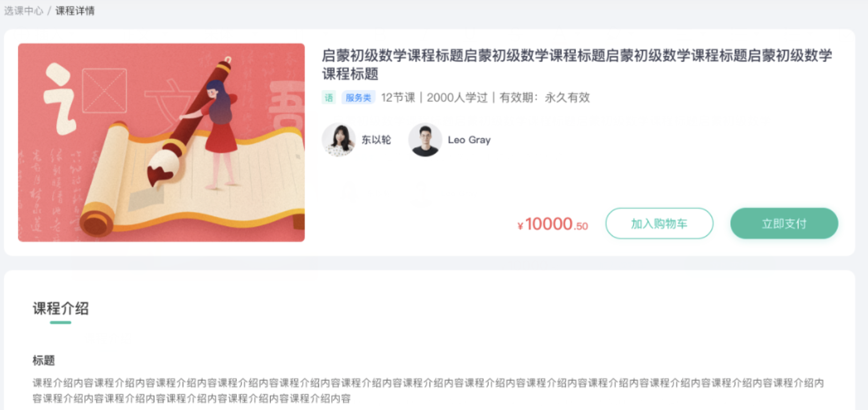Open the calligraphy course cover image
The image size is (868, 410).
pos(161,142)
